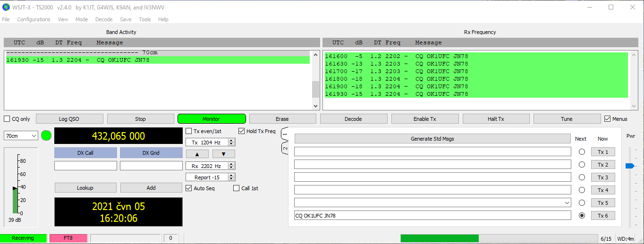Switch to message tab 2
The image size is (644, 244).
(x=284, y=148)
